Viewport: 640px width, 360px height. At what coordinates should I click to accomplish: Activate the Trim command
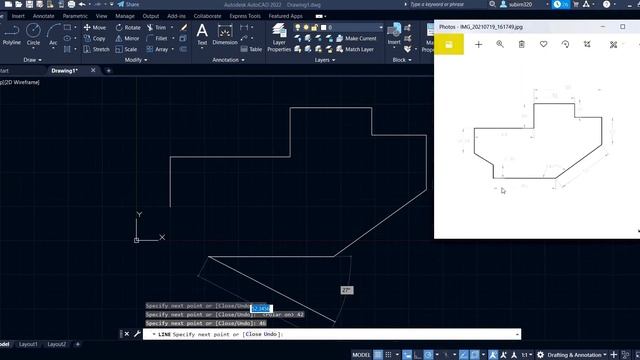(156, 27)
